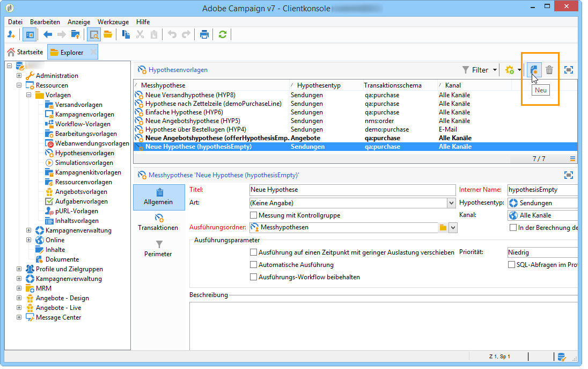Click the print icon in main toolbar
588x369 pixels.
click(x=204, y=34)
